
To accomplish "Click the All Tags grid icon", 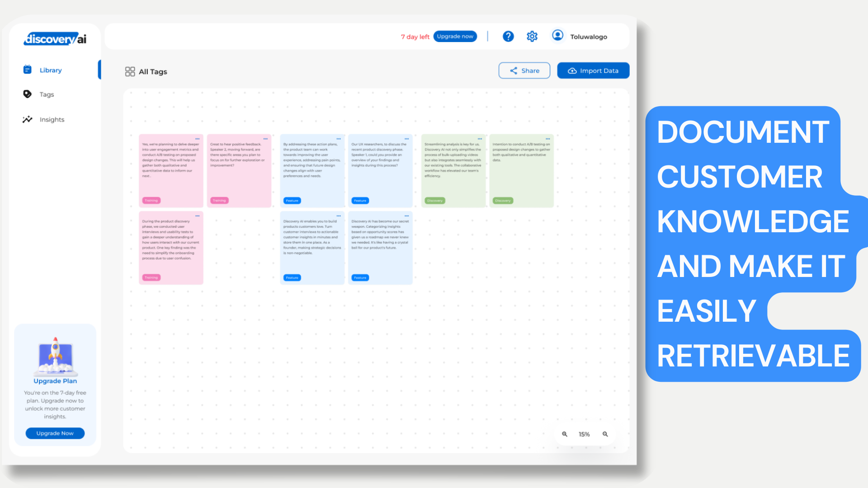I will [130, 71].
